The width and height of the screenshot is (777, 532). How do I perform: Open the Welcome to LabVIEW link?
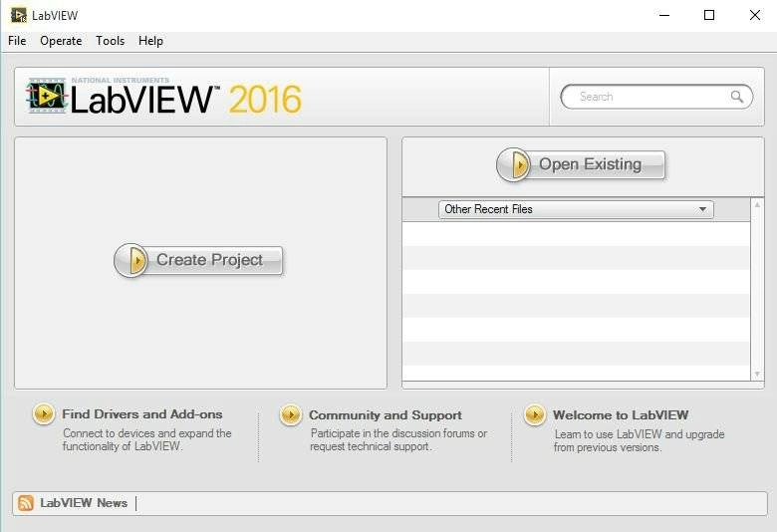tap(621, 415)
